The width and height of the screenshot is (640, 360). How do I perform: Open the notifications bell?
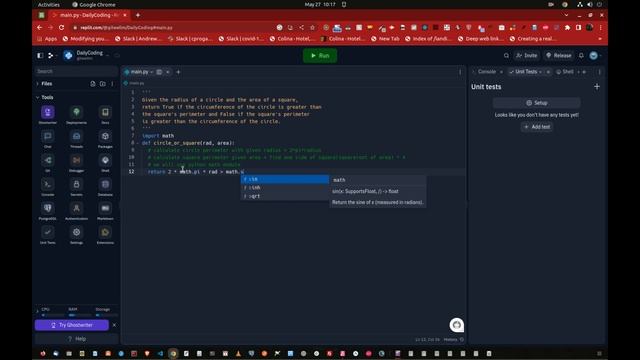[581, 56]
